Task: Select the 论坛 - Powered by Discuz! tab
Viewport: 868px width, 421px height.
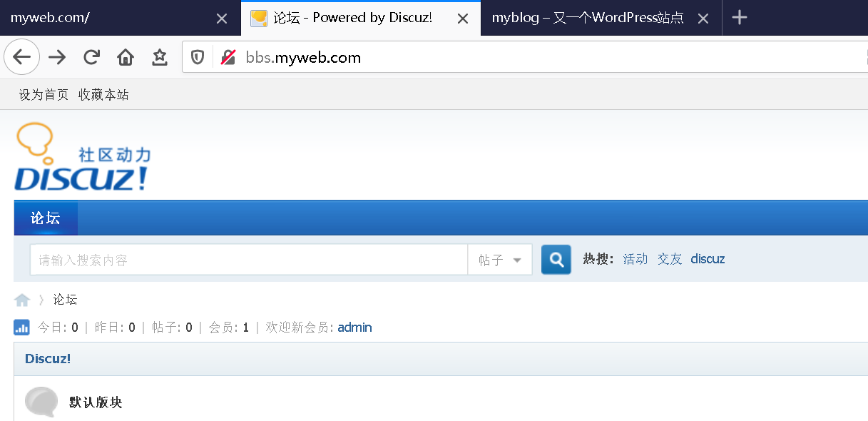Action: pyautogui.click(x=361, y=18)
